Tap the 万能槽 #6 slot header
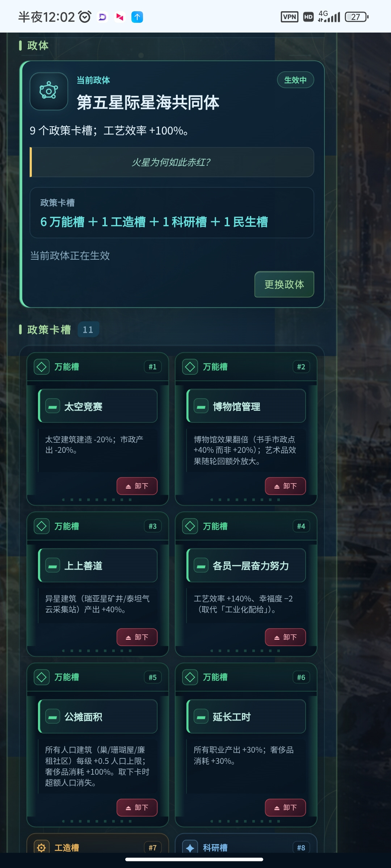 pyautogui.click(x=246, y=677)
